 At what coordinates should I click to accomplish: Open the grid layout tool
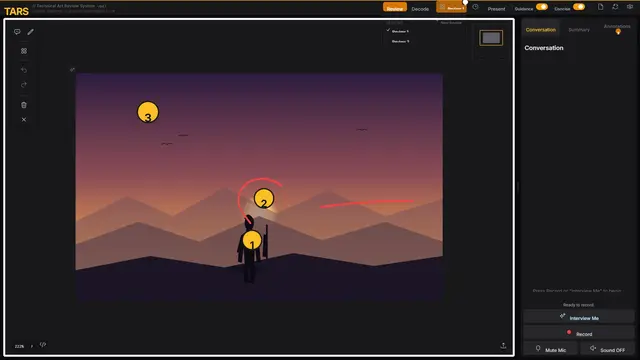(x=24, y=51)
